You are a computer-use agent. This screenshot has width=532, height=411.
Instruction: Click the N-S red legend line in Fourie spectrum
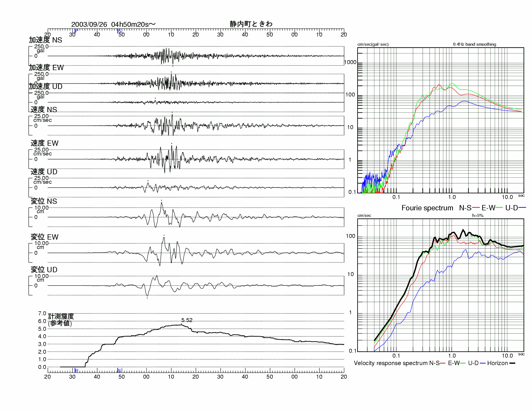coord(476,208)
